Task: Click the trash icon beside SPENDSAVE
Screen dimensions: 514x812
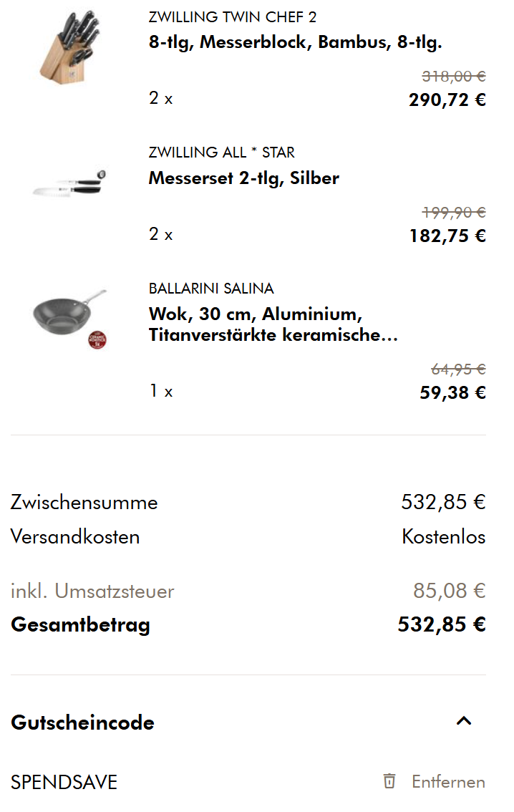Action: click(x=389, y=781)
